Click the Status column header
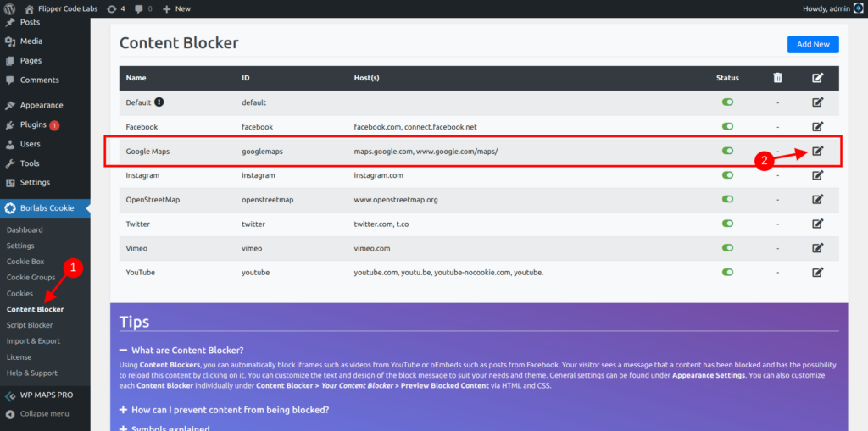 point(727,78)
